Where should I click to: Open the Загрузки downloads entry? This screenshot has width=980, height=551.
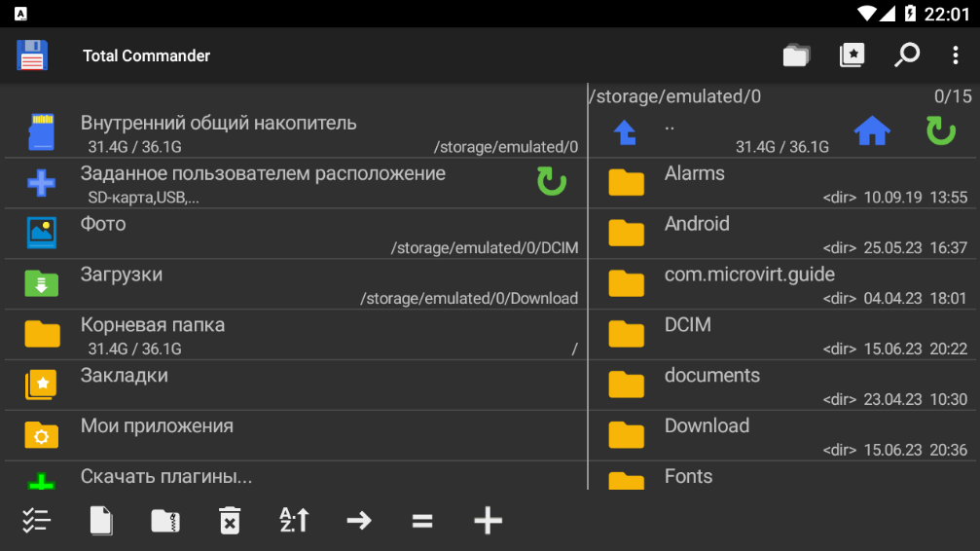tap(296, 284)
